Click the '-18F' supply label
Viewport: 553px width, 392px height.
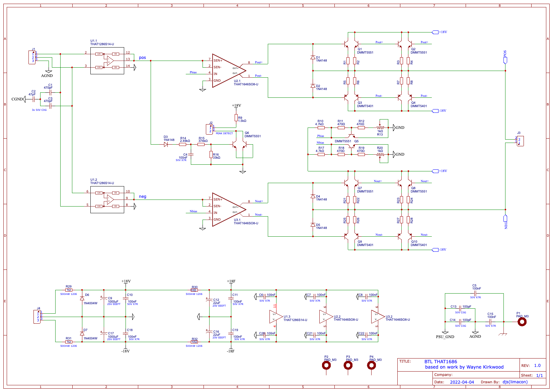click(230, 351)
